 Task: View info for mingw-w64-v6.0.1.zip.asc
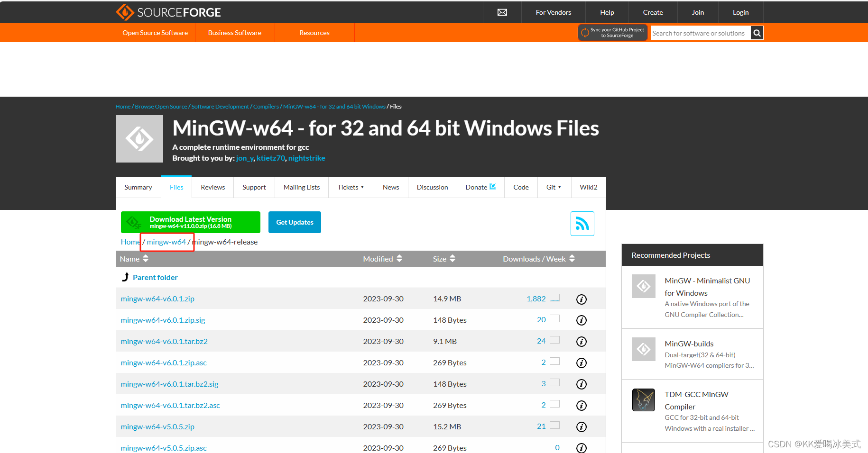pyautogui.click(x=582, y=363)
